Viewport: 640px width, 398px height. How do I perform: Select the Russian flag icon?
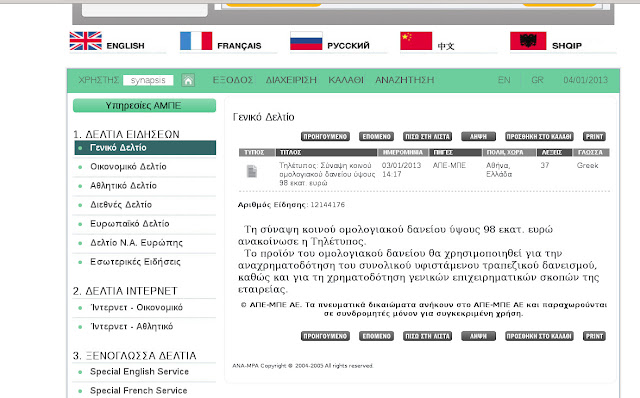coord(306,41)
